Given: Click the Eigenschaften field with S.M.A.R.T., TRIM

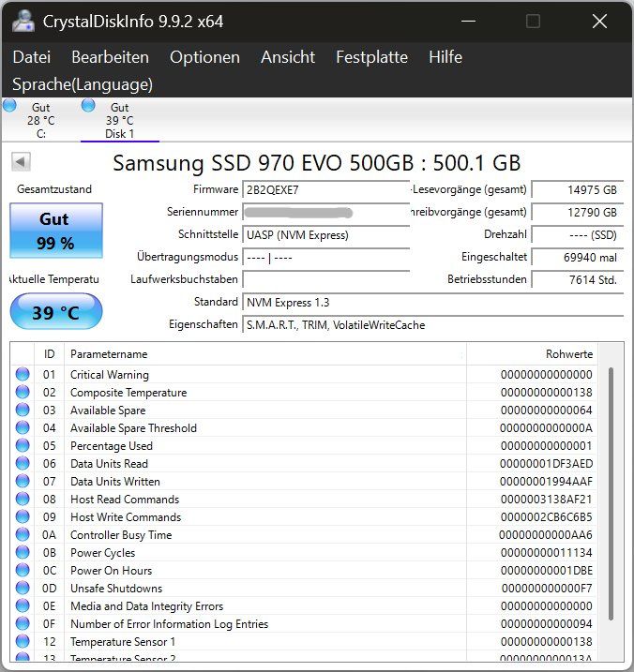Looking at the screenshot, I should 432,325.
